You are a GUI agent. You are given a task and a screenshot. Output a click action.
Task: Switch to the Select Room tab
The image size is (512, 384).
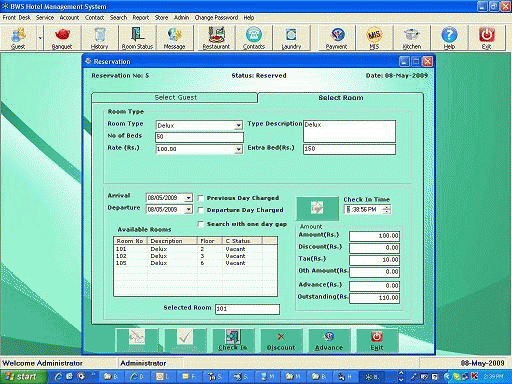click(x=341, y=98)
